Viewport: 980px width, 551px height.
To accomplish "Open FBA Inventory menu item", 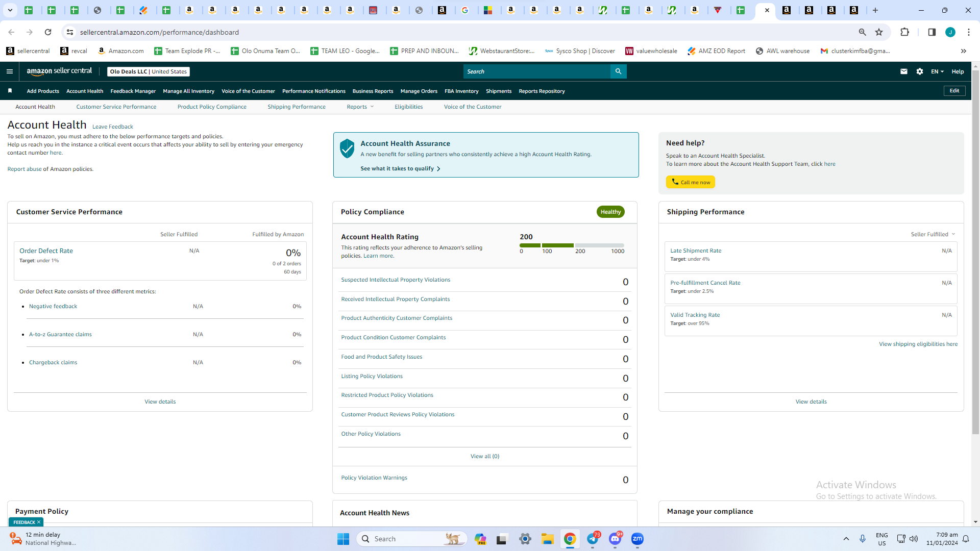I will point(461,91).
